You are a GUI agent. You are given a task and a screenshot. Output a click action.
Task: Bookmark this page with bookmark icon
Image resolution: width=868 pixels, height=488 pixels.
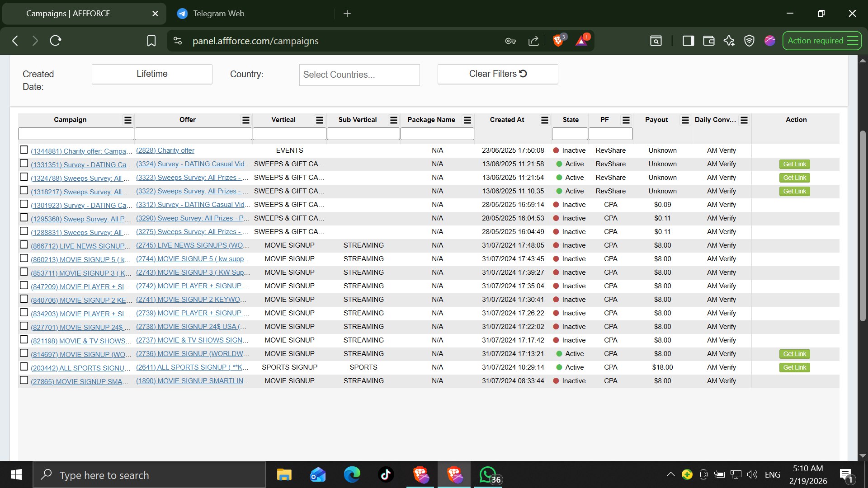click(x=151, y=41)
